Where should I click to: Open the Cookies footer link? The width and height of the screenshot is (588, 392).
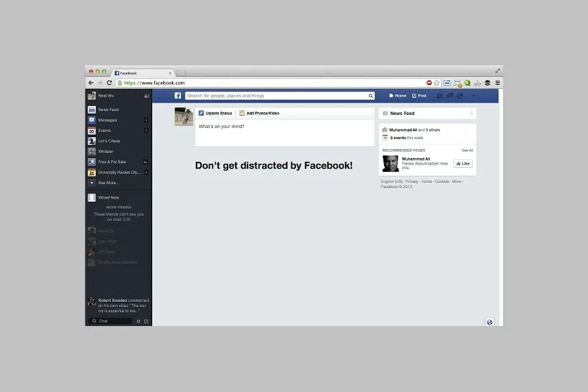442,182
